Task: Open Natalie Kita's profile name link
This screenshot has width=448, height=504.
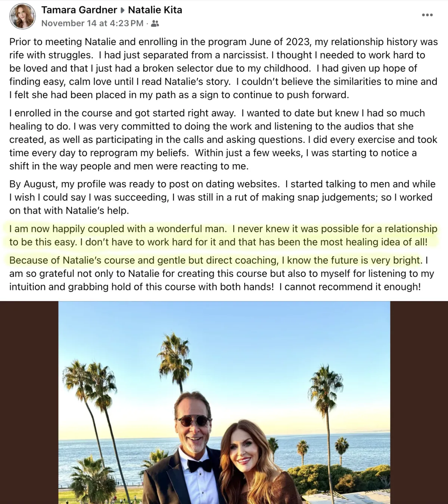Action: tap(155, 10)
